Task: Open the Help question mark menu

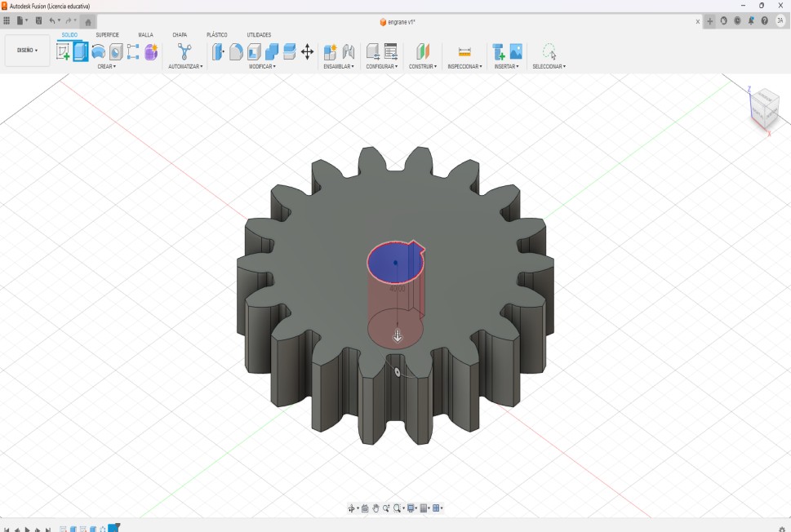Action: click(x=765, y=20)
